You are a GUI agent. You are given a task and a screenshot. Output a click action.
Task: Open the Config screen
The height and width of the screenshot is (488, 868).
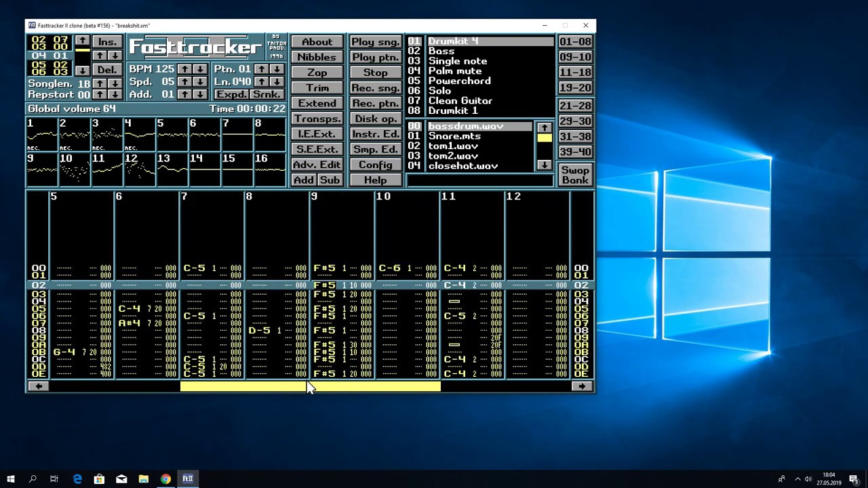tap(375, 165)
